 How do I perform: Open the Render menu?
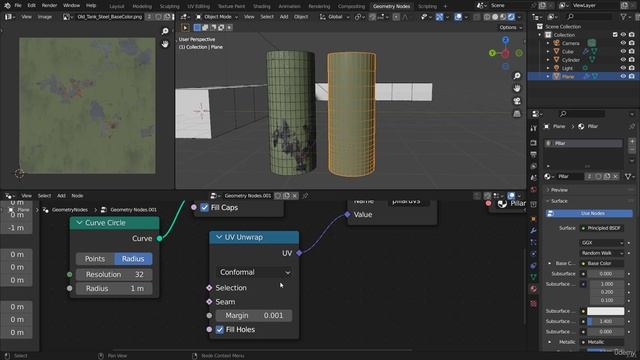(49, 6)
